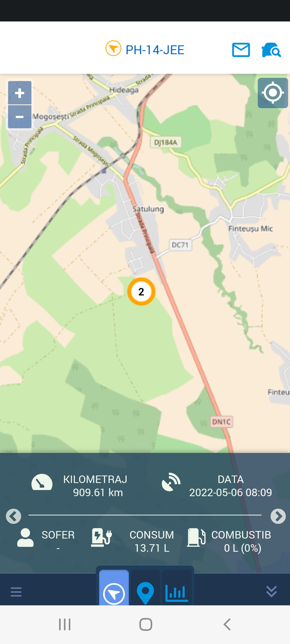
Task: Collapse the info panel with double chevron
Action: coord(271,591)
